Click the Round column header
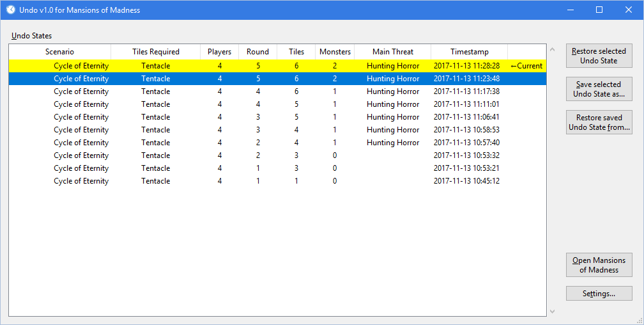This screenshot has width=644, height=325. click(258, 52)
